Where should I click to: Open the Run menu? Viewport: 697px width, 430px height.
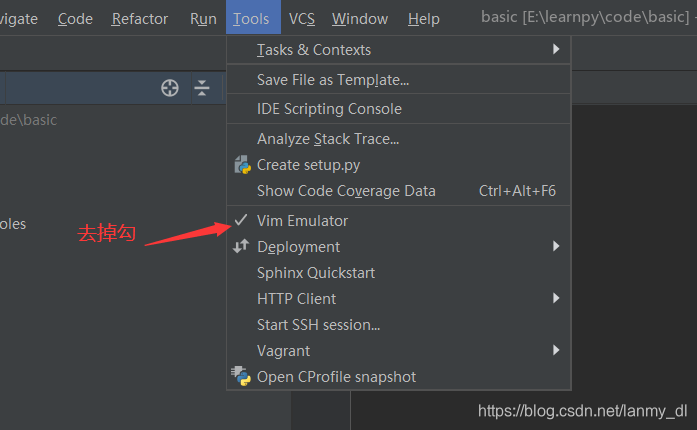pyautogui.click(x=203, y=19)
